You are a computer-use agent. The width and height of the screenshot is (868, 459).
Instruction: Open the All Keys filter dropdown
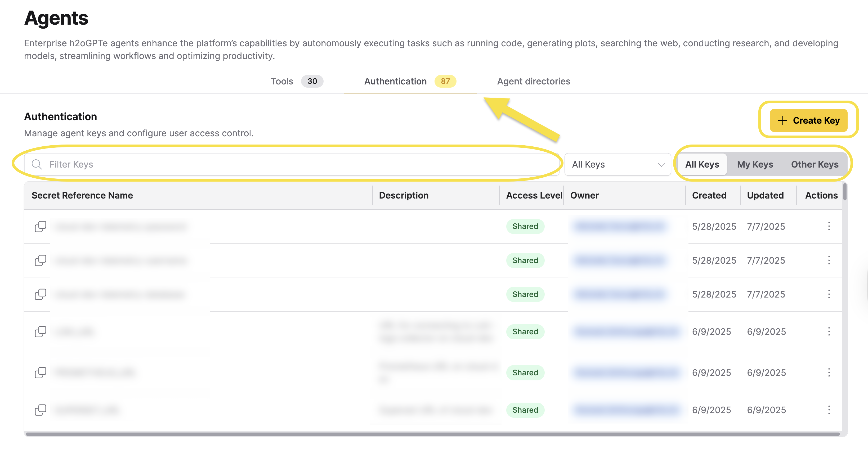click(618, 164)
